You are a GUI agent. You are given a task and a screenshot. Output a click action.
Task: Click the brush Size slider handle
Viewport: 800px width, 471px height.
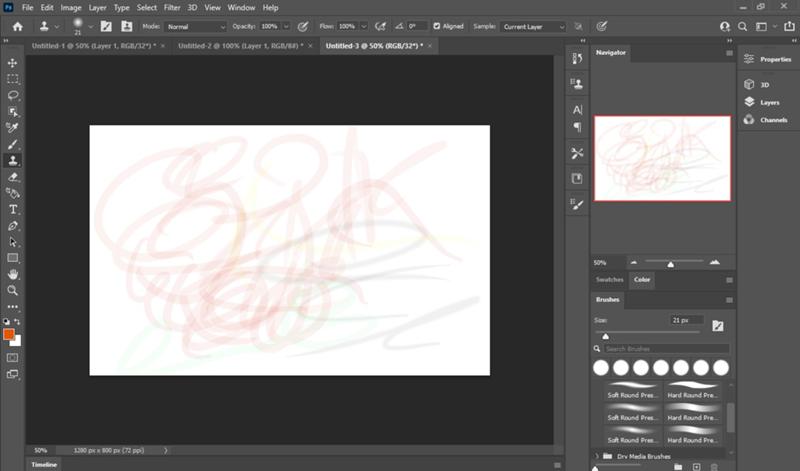pos(606,336)
